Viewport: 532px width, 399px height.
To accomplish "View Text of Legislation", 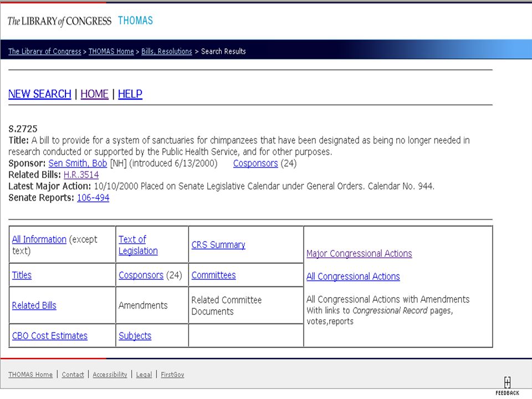I will coord(138,245).
